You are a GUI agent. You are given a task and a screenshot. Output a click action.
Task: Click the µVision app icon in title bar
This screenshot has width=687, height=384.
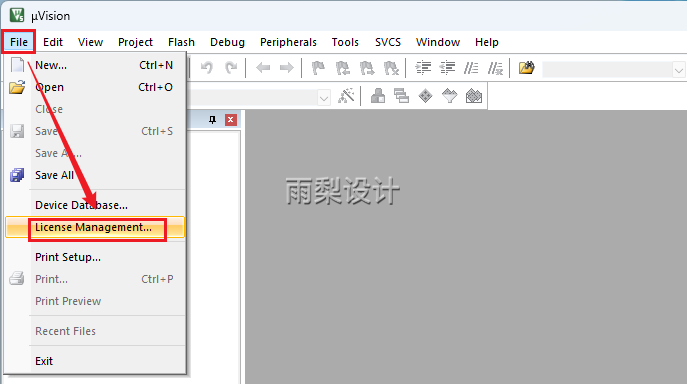17,15
